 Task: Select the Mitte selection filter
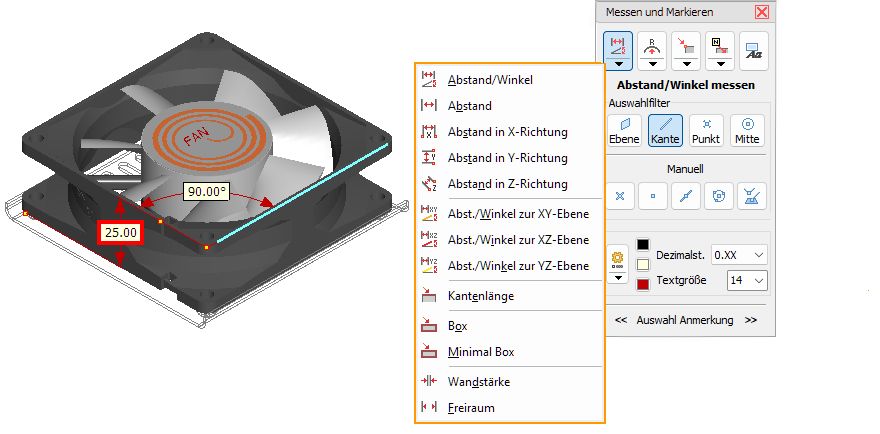point(747,130)
